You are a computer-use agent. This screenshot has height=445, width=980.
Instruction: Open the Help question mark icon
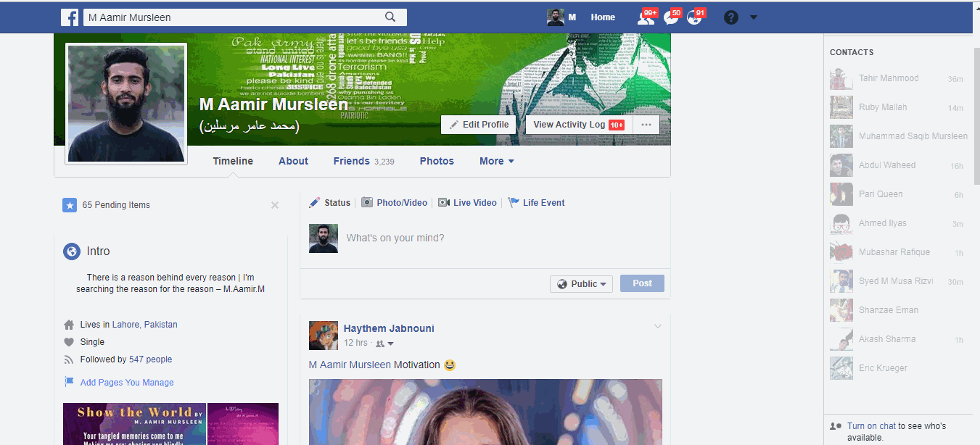730,17
